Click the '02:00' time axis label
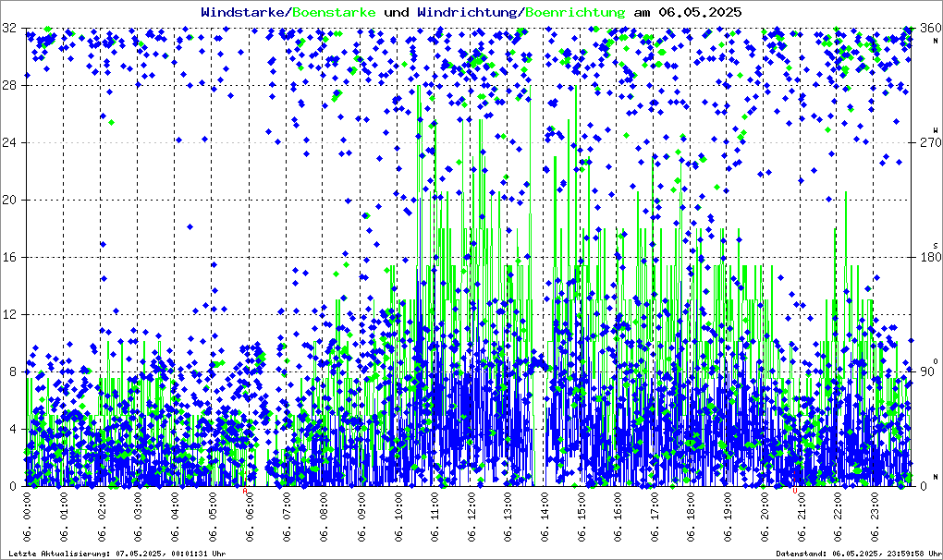Image resolution: width=943 pixels, height=560 pixels. coord(101,506)
